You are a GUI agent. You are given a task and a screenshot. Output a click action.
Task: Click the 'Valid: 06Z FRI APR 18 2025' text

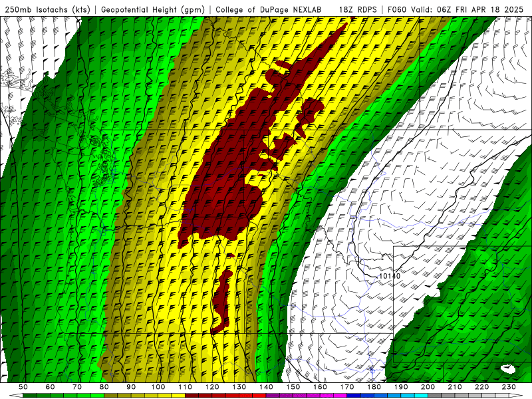pos(467,9)
